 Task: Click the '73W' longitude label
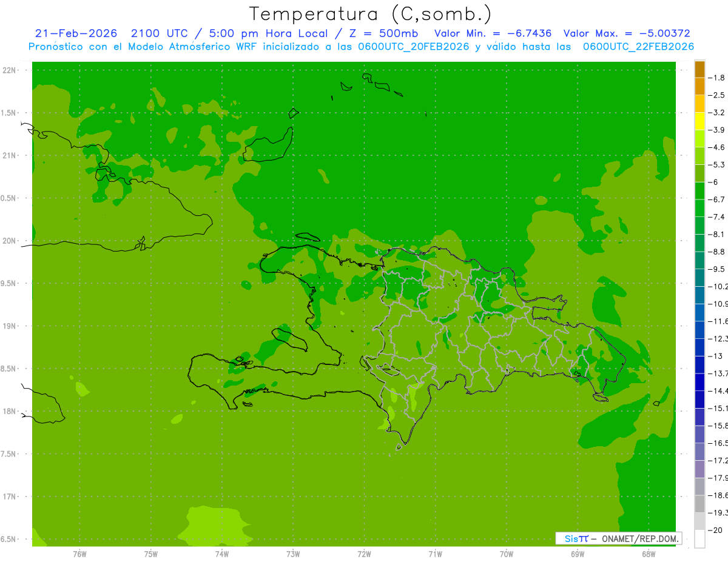293,554
